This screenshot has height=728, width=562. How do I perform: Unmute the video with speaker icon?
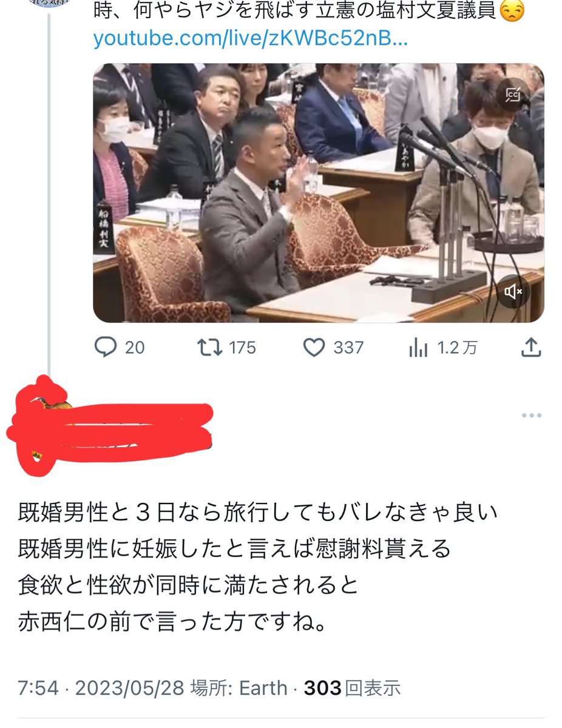(513, 292)
